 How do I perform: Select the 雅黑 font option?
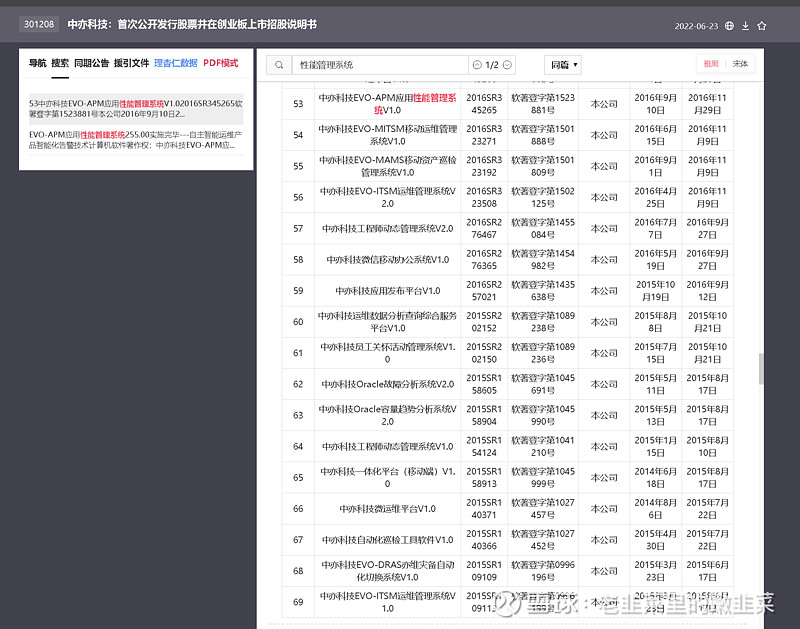pyautogui.click(x=712, y=61)
